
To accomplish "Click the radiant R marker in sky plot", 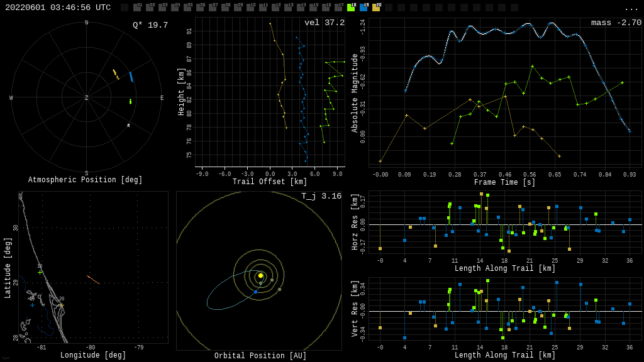I will (x=128, y=126).
